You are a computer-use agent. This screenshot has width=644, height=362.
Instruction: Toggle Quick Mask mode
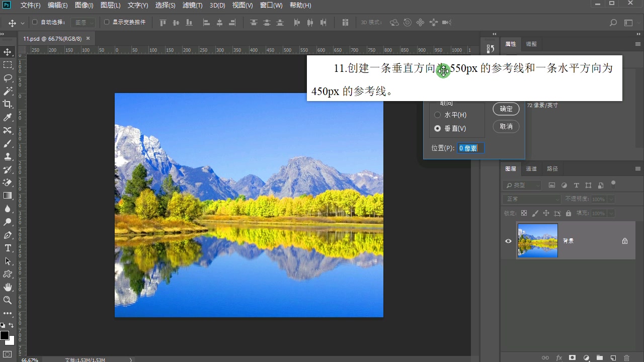point(8,354)
